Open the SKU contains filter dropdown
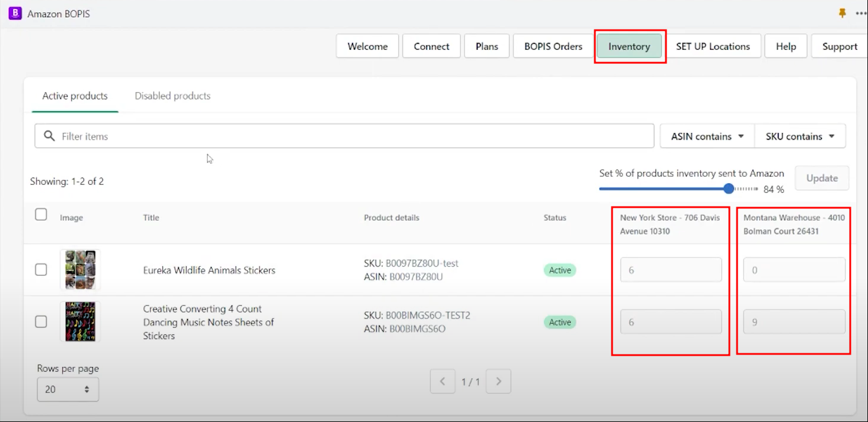 (800, 136)
